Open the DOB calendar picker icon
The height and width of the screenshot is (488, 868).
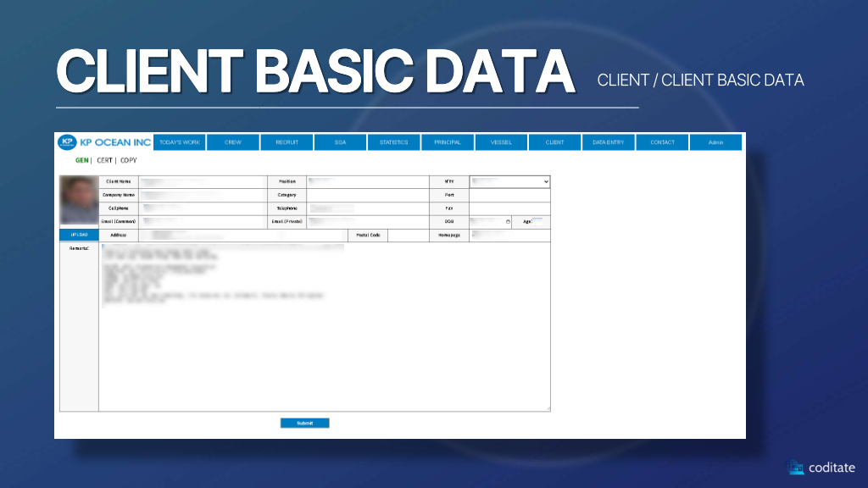tap(508, 222)
